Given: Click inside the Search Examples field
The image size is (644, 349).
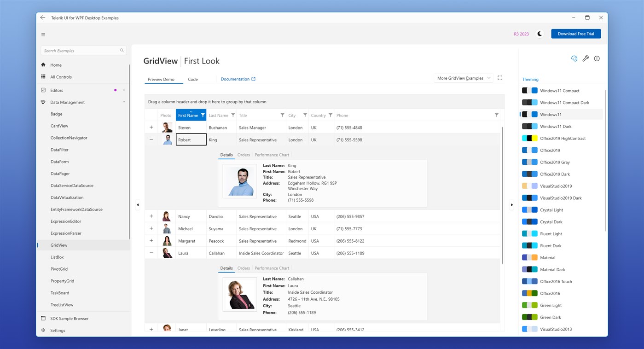Looking at the screenshot, I should 78,50.
